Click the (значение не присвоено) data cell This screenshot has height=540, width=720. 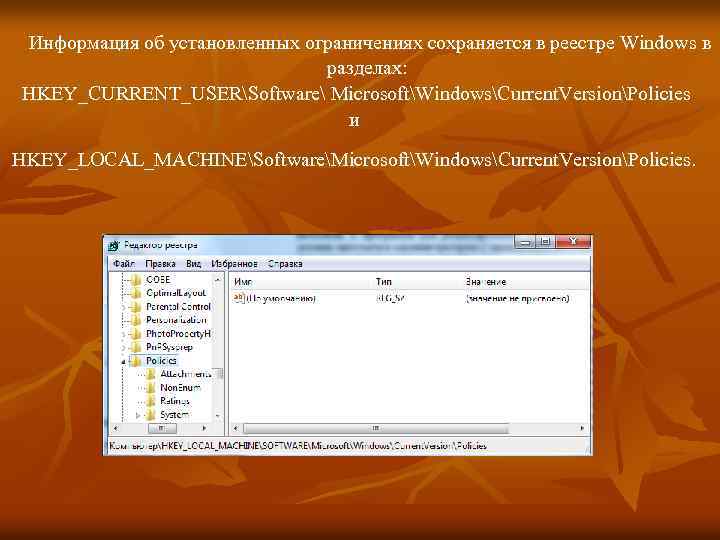(x=518, y=298)
